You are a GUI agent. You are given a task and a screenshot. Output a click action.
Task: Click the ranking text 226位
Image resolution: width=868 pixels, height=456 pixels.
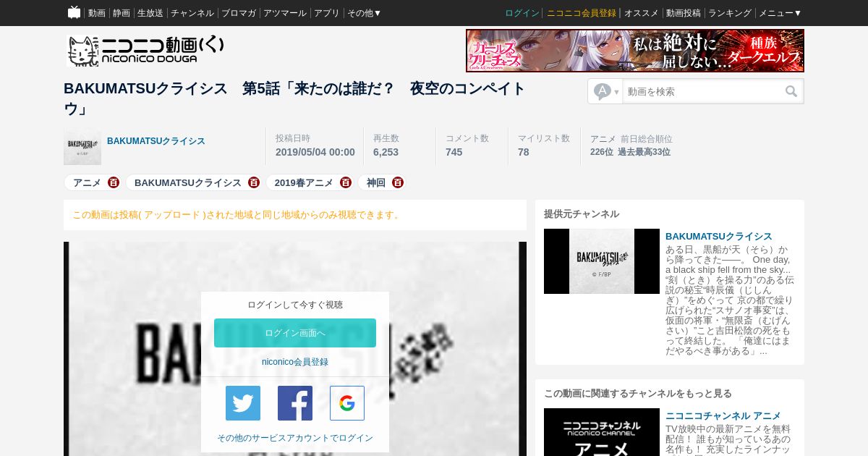602,152
